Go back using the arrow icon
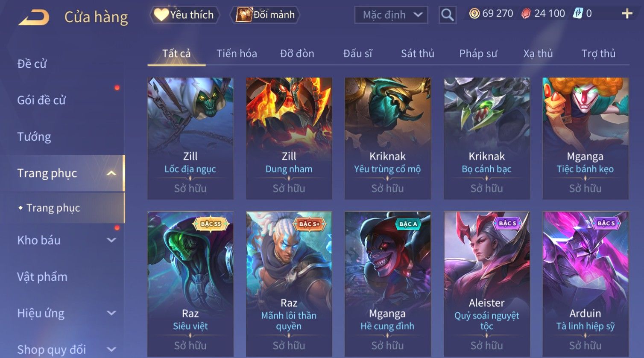644x358 pixels. tap(34, 17)
